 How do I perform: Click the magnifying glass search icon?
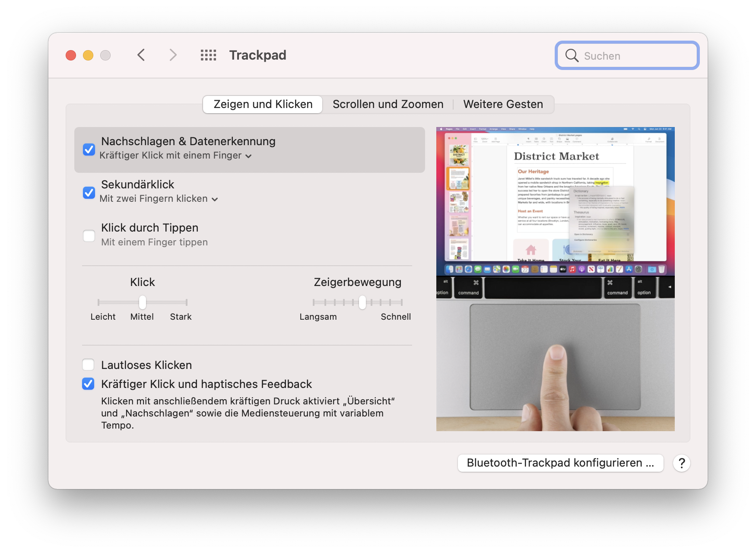[572, 55]
